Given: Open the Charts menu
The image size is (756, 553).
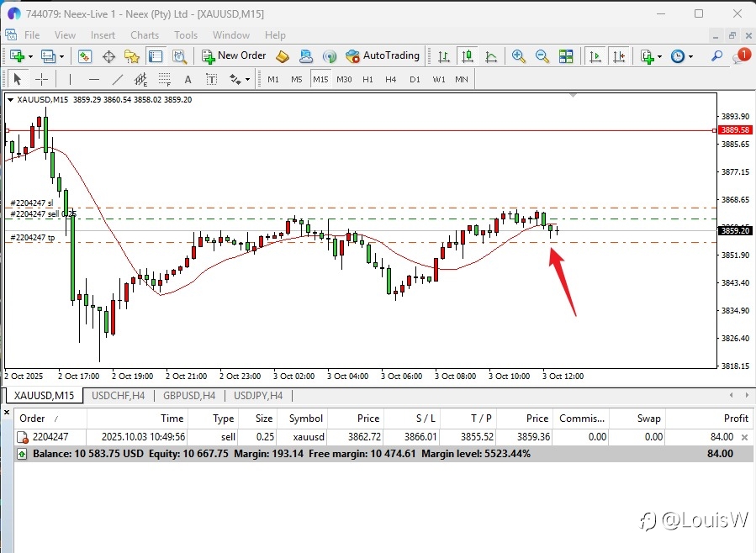Looking at the screenshot, I should tap(145, 35).
